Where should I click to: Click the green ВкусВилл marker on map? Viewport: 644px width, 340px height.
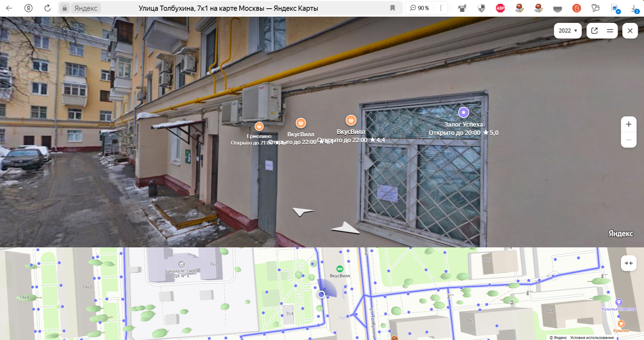340,269
